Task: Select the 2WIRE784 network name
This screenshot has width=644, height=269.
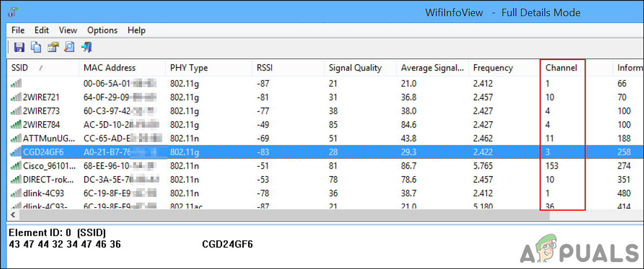Action: click(42, 125)
